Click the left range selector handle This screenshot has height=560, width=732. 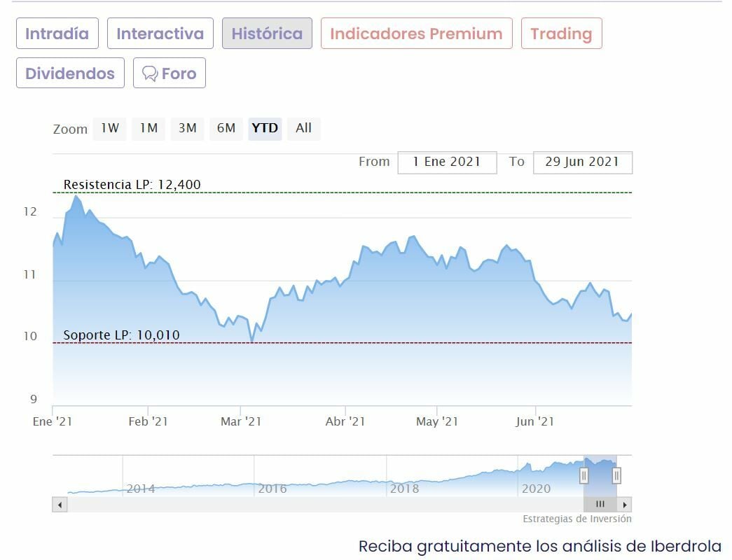[583, 476]
